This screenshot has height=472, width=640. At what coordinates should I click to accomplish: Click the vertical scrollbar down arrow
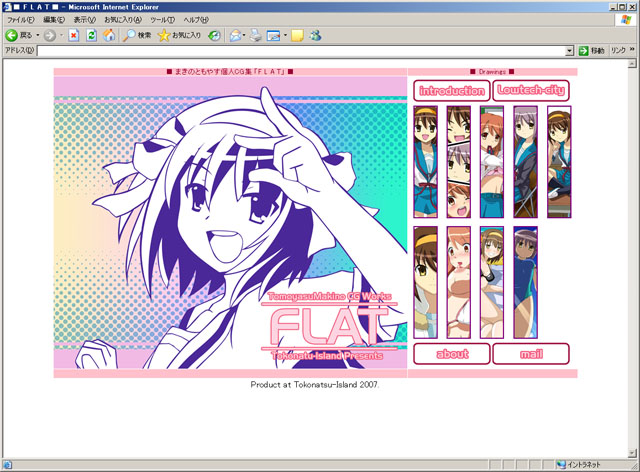(632, 453)
